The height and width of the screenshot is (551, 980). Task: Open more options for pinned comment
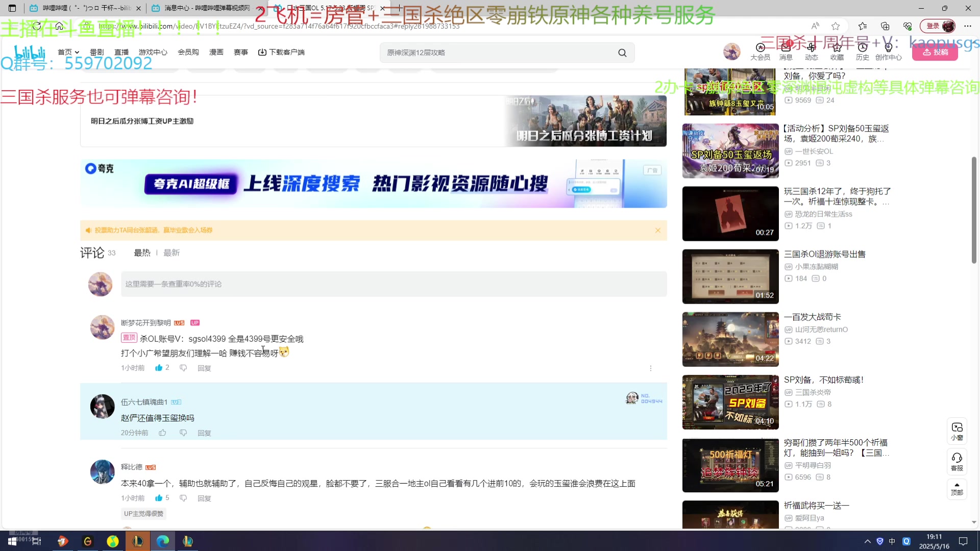(650, 368)
